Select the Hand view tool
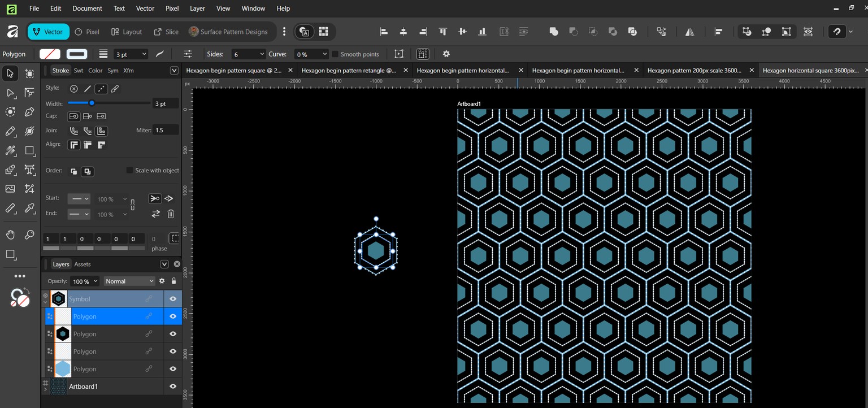This screenshot has width=868, height=408. (10, 235)
